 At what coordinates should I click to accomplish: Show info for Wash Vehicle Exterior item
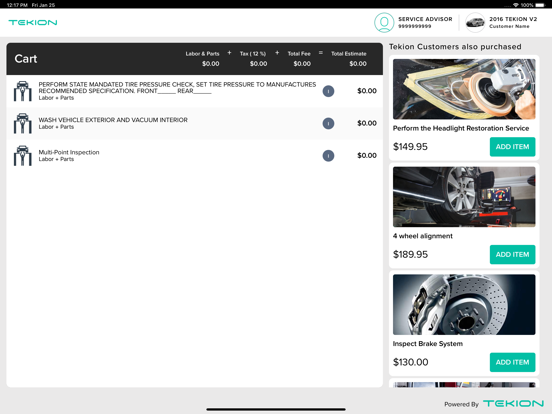tap(328, 124)
